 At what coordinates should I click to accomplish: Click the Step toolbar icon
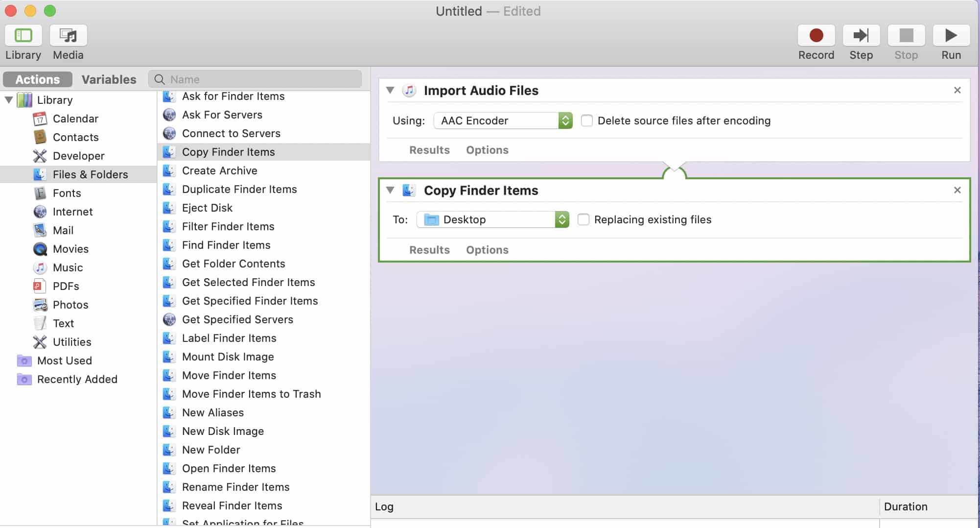click(x=861, y=36)
